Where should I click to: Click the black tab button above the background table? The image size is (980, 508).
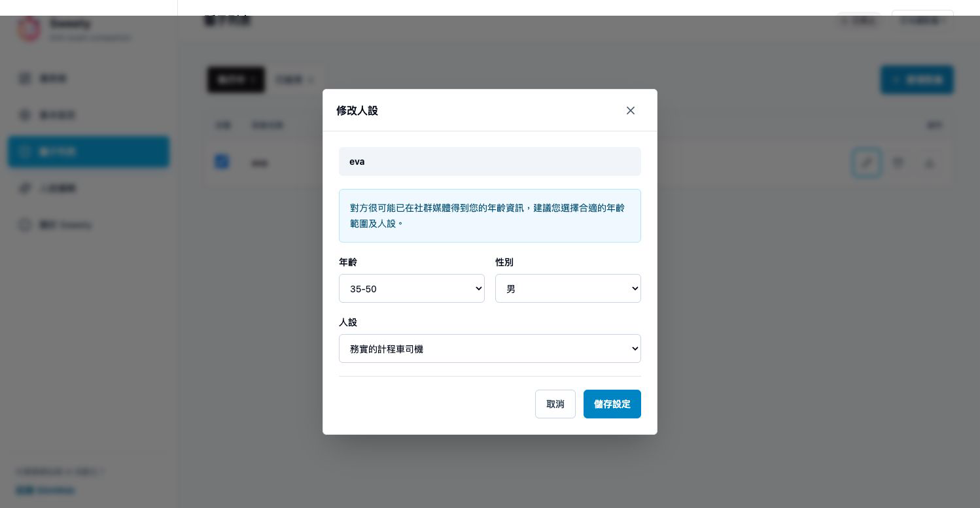(236, 80)
